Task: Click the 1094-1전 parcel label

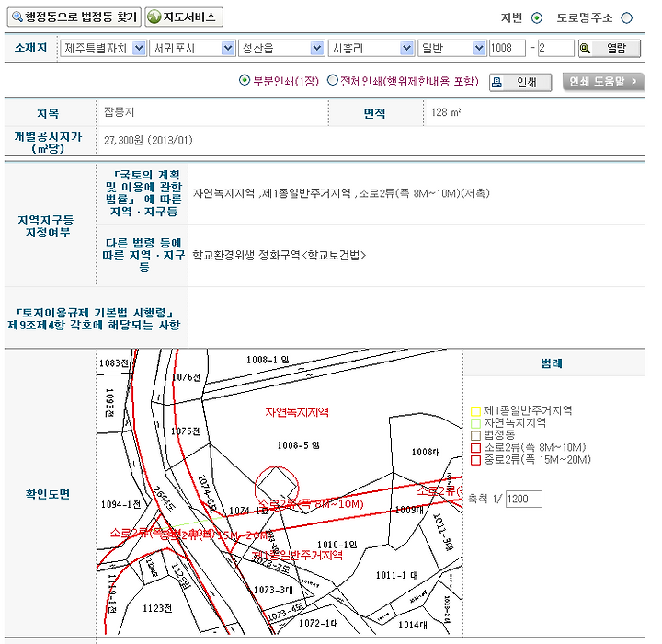Action: (120, 504)
